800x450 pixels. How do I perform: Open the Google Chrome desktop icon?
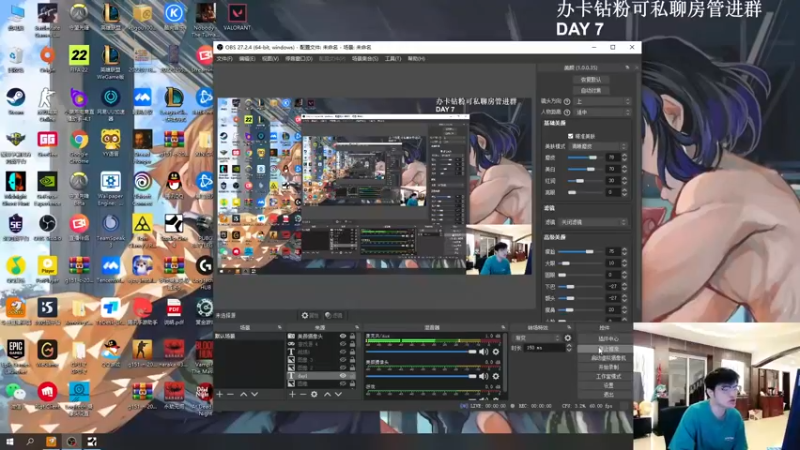79,145
